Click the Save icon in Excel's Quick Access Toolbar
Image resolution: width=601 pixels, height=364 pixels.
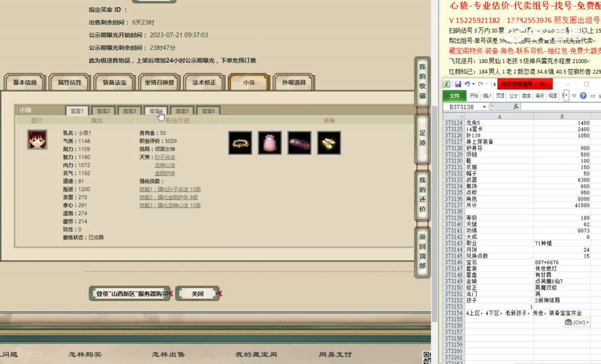click(x=458, y=84)
